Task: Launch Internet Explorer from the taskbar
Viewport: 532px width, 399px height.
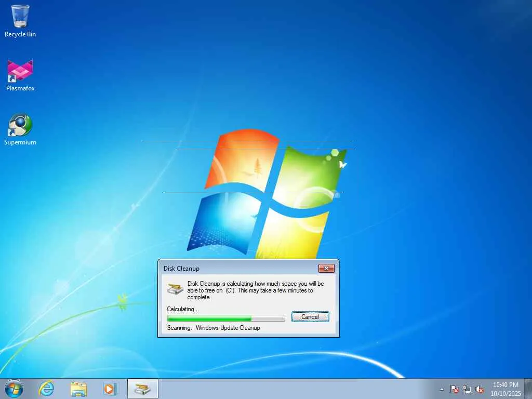Action: click(x=46, y=389)
